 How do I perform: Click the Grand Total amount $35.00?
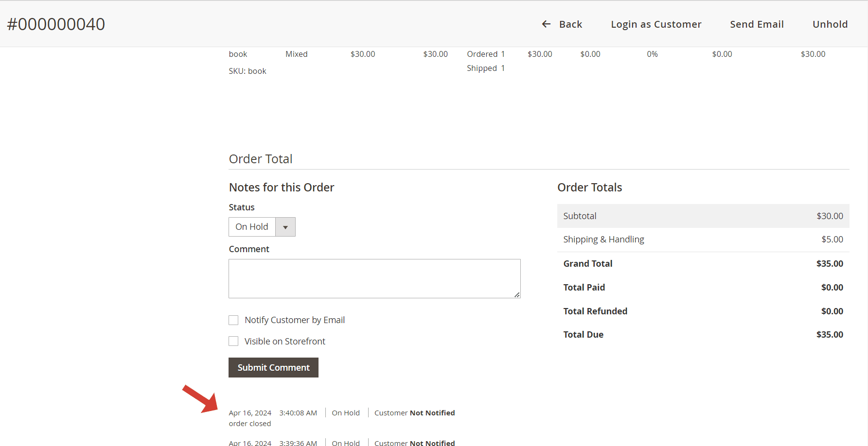[x=829, y=264]
